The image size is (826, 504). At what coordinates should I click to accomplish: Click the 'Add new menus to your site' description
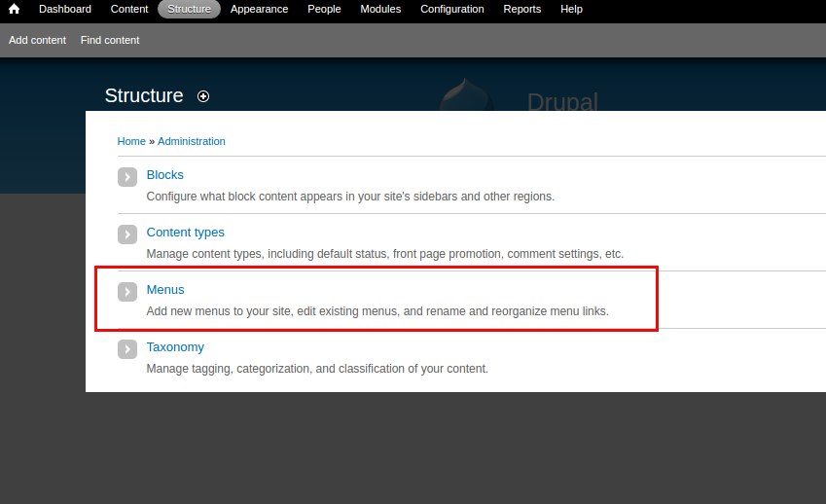click(377, 311)
